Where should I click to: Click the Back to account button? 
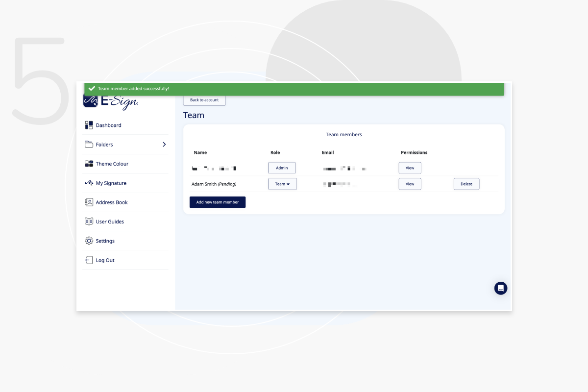pos(204,100)
